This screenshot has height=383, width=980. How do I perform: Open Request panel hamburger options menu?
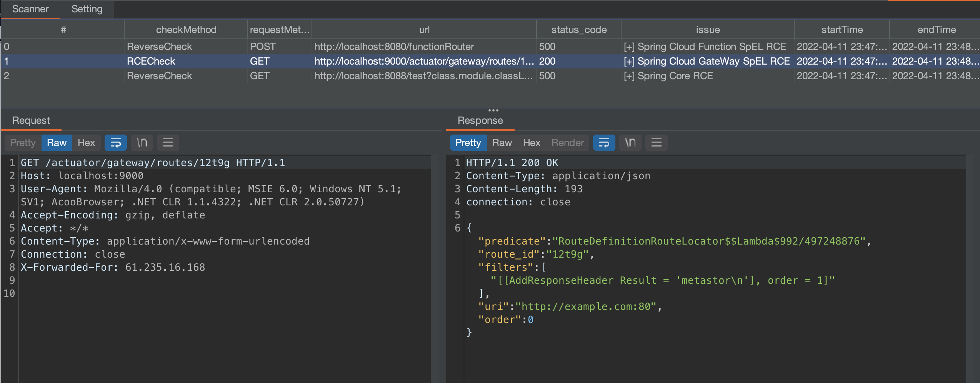tap(168, 143)
